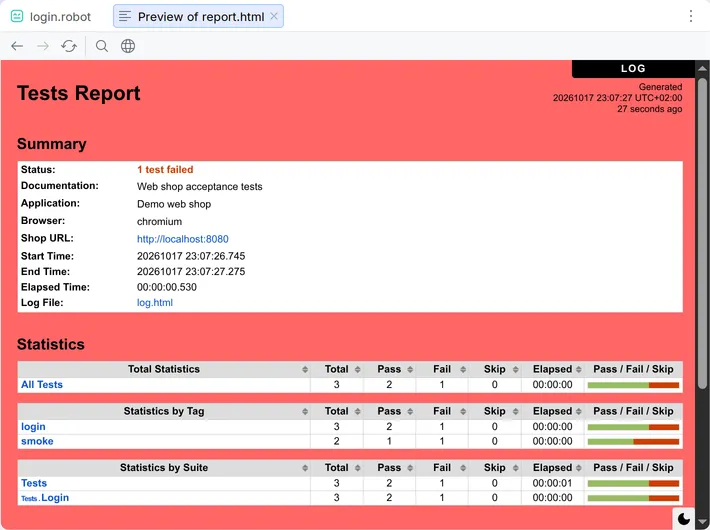
Task: Switch to the login.robot tab
Action: click(51, 17)
